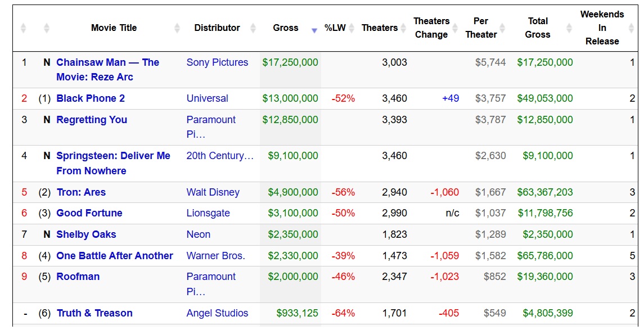This screenshot has width=644, height=330.
Task: Open the Truth & Treason title link
Action: coord(94,313)
